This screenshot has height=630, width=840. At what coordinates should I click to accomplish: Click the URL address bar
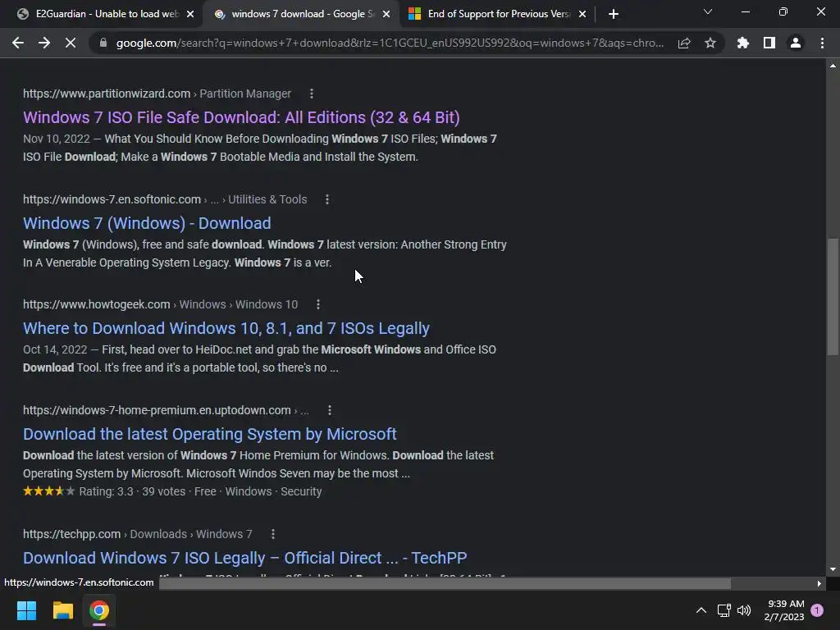tap(390, 43)
